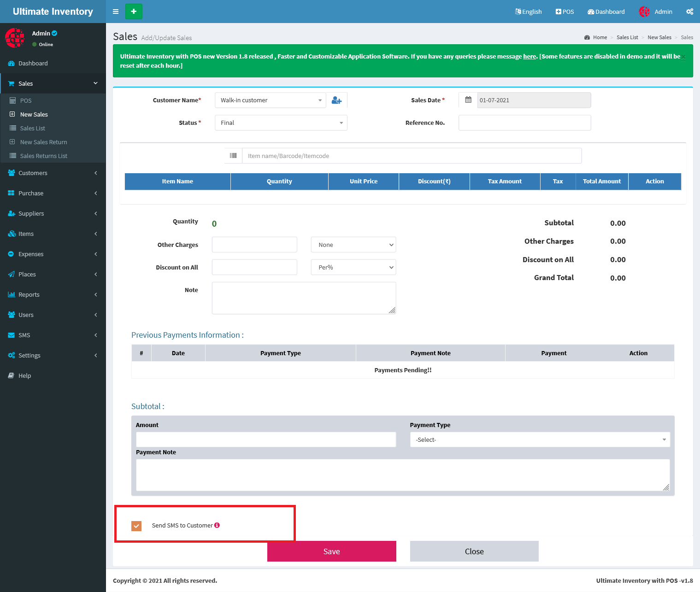Click the barcode icon next to item search

click(233, 156)
